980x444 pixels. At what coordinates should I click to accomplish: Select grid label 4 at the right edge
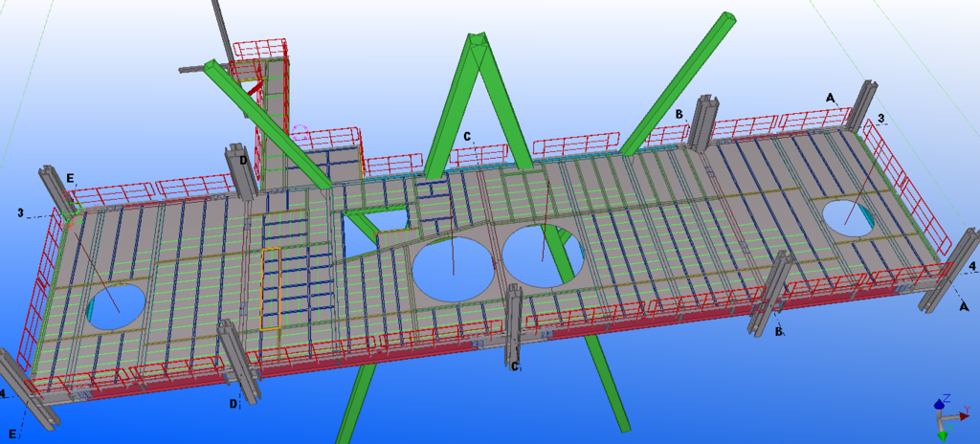(x=972, y=265)
